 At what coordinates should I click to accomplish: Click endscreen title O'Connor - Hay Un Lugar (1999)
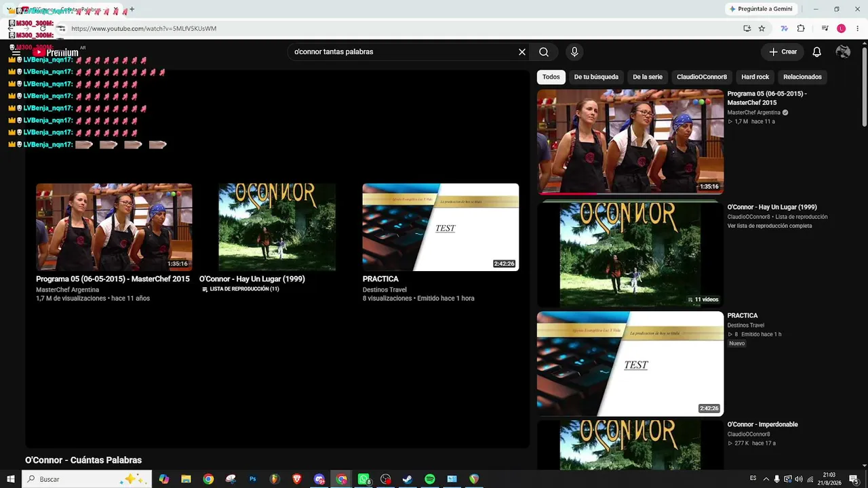(252, 279)
